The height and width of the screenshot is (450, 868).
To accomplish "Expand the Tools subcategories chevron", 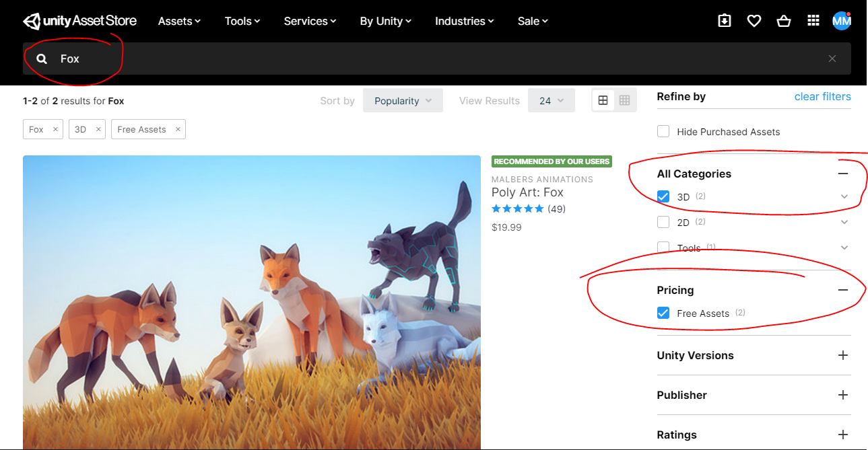I will (x=844, y=248).
